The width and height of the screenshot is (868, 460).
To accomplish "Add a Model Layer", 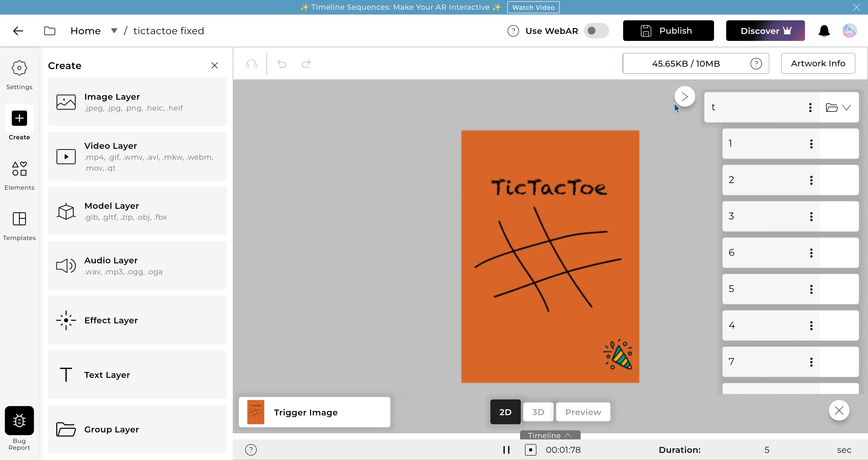I will point(137,211).
